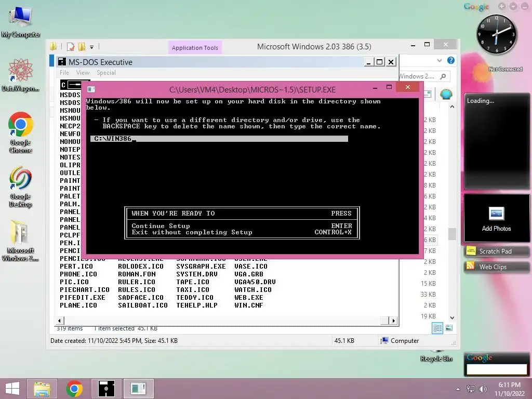Open the Scratch Pad gadget
The image size is (532, 399).
coord(496,251)
